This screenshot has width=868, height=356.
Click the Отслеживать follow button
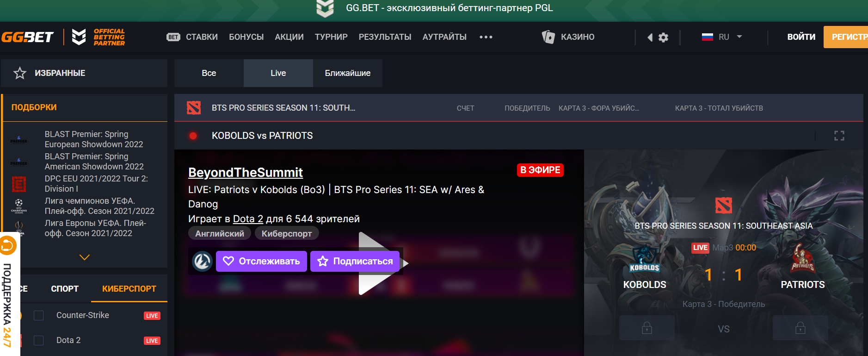point(261,261)
